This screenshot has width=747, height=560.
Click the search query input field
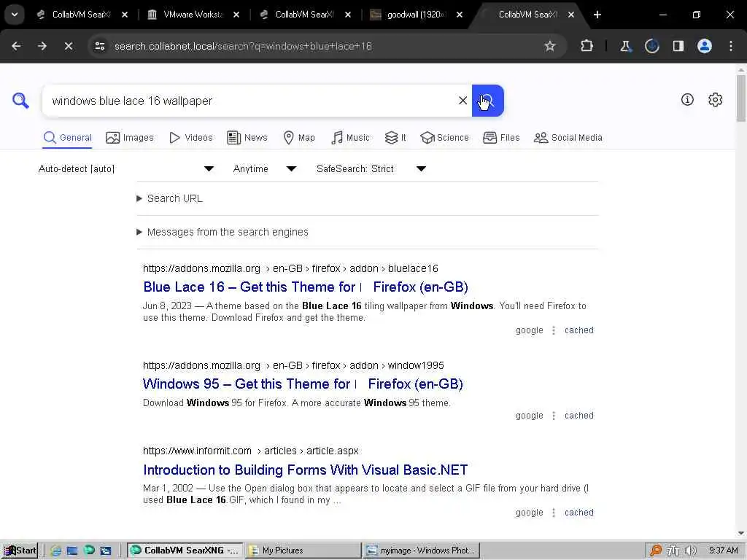pos(249,101)
